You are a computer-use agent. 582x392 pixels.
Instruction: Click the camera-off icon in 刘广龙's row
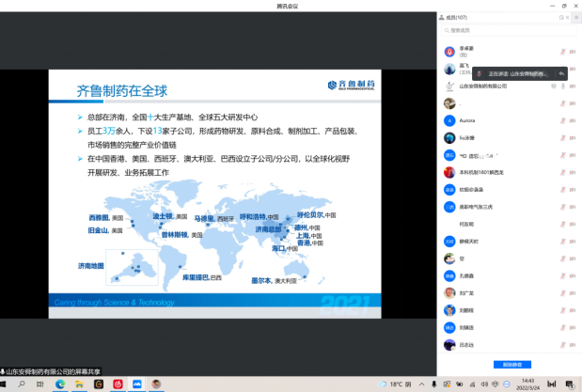[x=573, y=293]
